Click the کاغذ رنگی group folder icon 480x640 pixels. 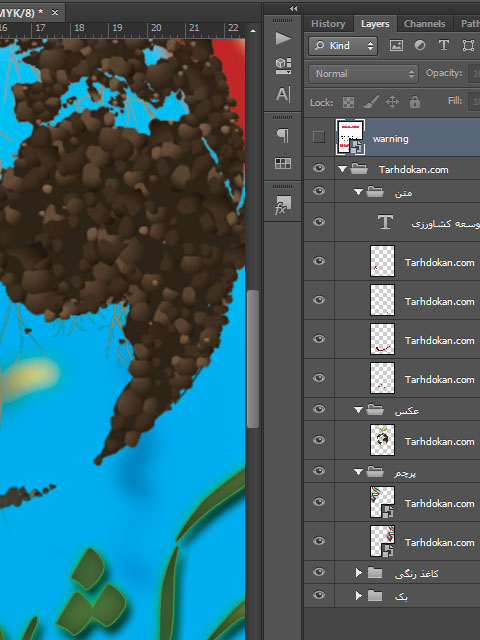tap(375, 573)
